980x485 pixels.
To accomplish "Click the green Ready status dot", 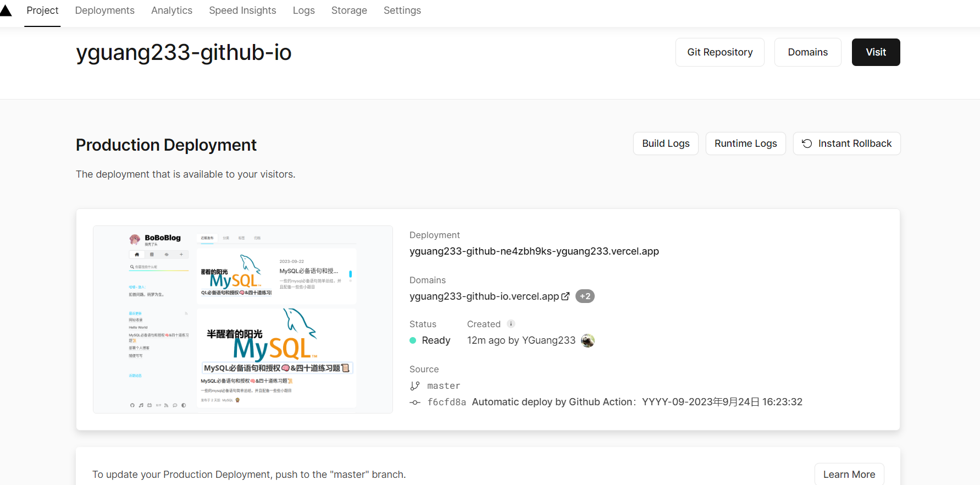I will (413, 340).
